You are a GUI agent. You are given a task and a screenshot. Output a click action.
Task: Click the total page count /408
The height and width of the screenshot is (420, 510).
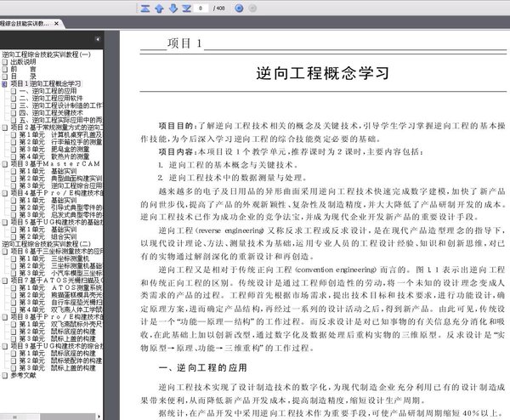tap(219, 9)
